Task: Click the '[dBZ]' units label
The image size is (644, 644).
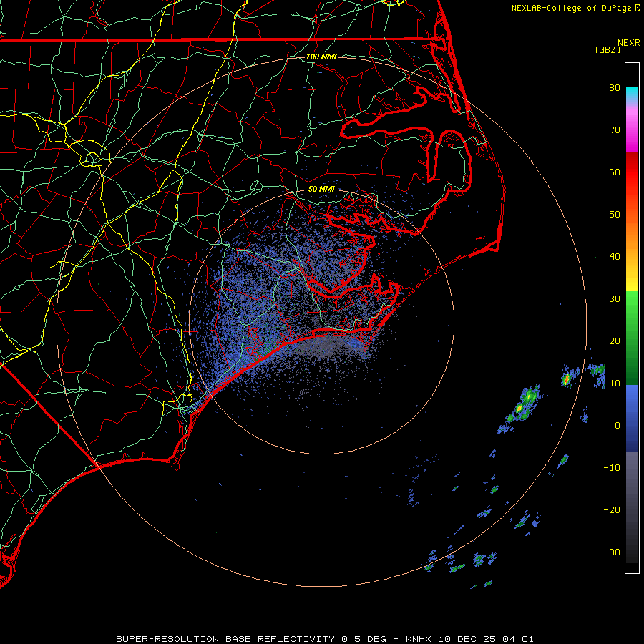Action: coord(608,50)
